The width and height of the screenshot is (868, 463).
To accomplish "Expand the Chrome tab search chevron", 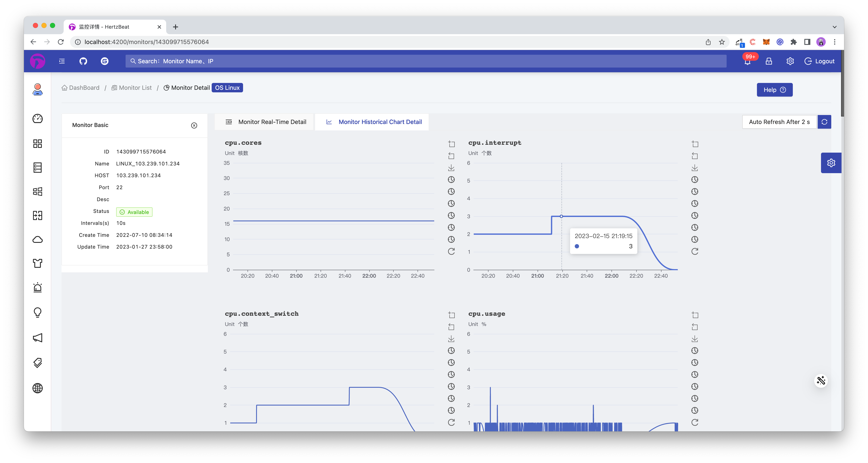I will click(834, 27).
